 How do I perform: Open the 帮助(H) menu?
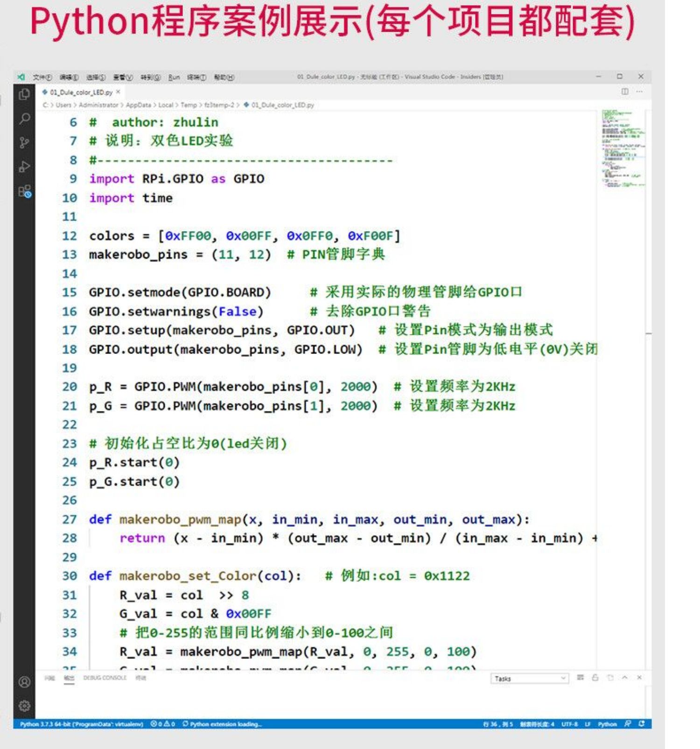(224, 77)
